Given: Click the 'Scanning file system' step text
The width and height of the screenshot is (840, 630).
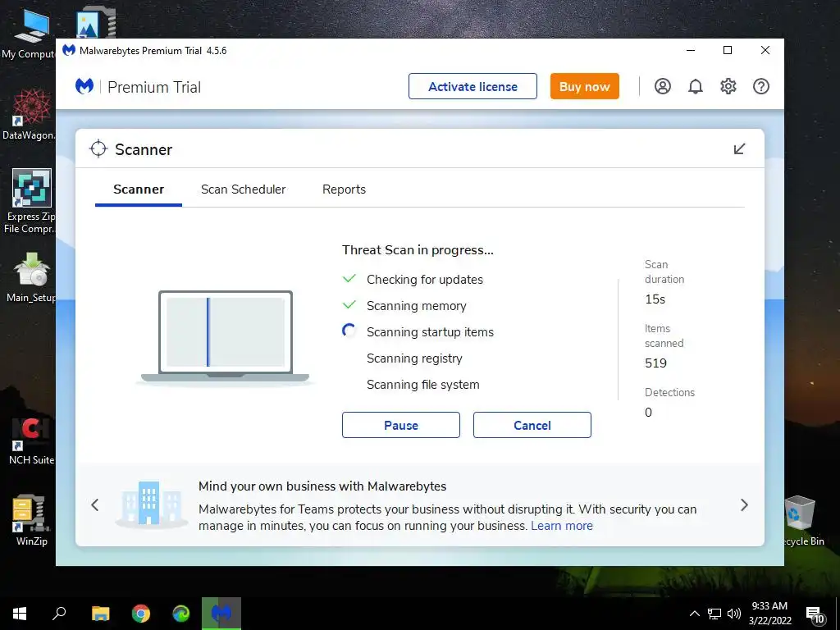Looking at the screenshot, I should [422, 385].
